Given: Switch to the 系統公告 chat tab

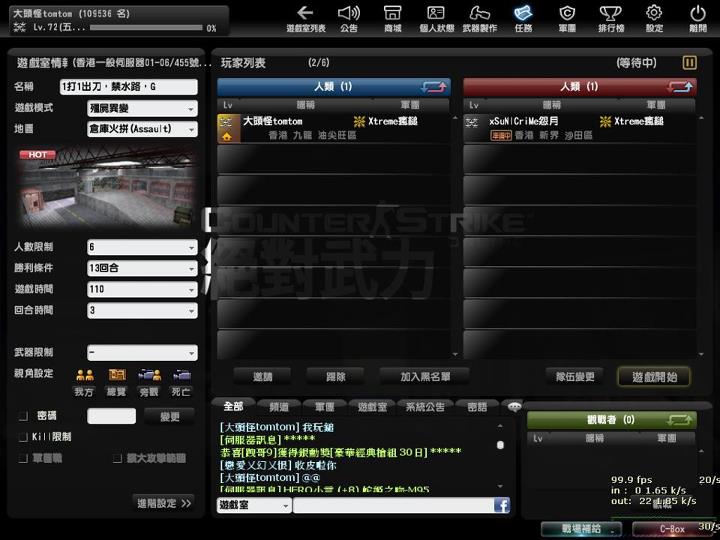Looking at the screenshot, I should point(425,407).
